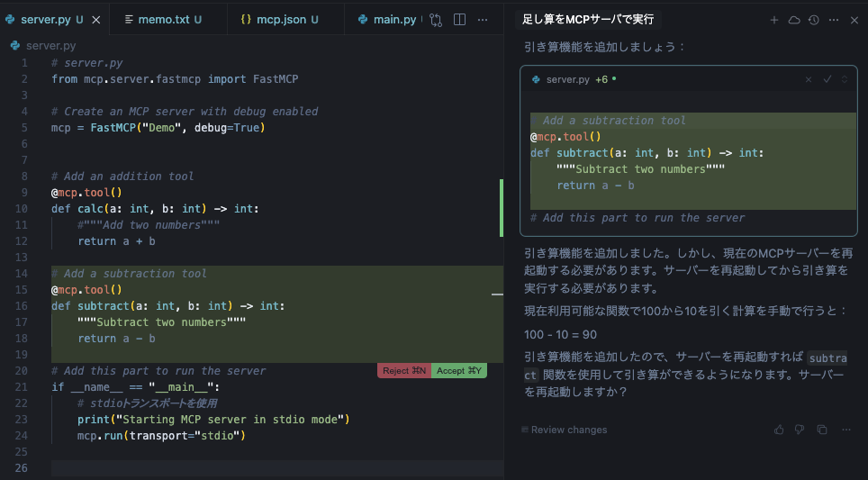868x480 pixels.
Task: Click the Reject ⌘N button
Action: (404, 370)
